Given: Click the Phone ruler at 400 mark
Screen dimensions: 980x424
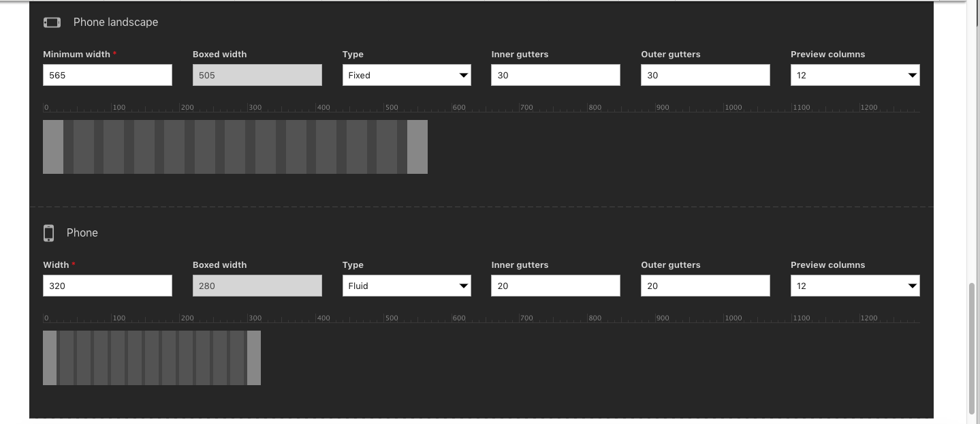Looking at the screenshot, I should [x=317, y=319].
